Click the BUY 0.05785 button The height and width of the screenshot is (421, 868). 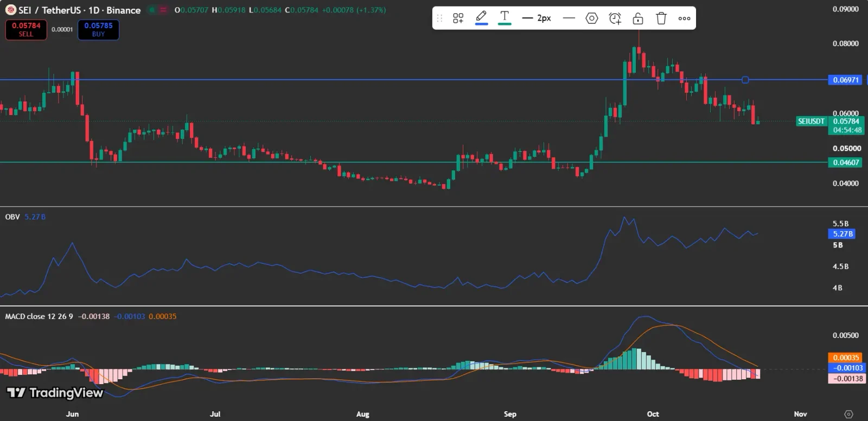click(x=98, y=29)
